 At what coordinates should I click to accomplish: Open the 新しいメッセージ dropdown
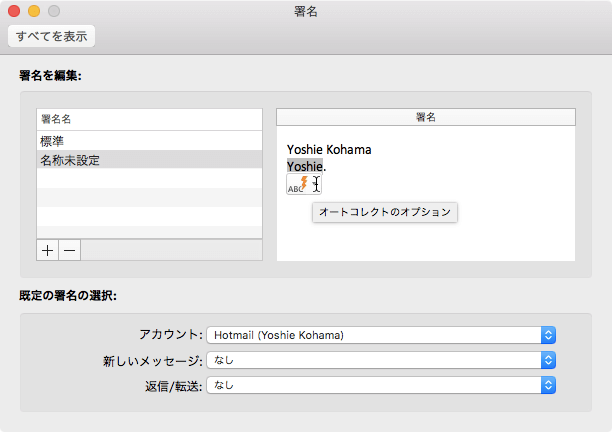pos(380,360)
